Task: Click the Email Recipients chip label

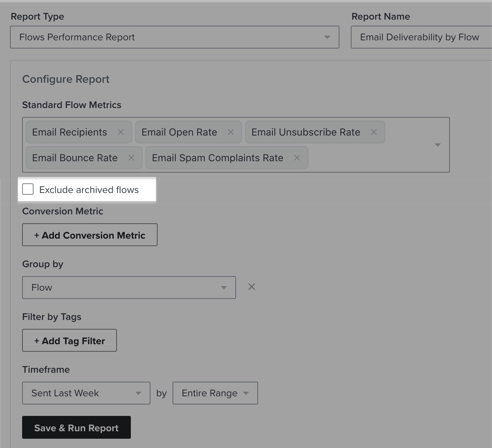Action: [70, 132]
